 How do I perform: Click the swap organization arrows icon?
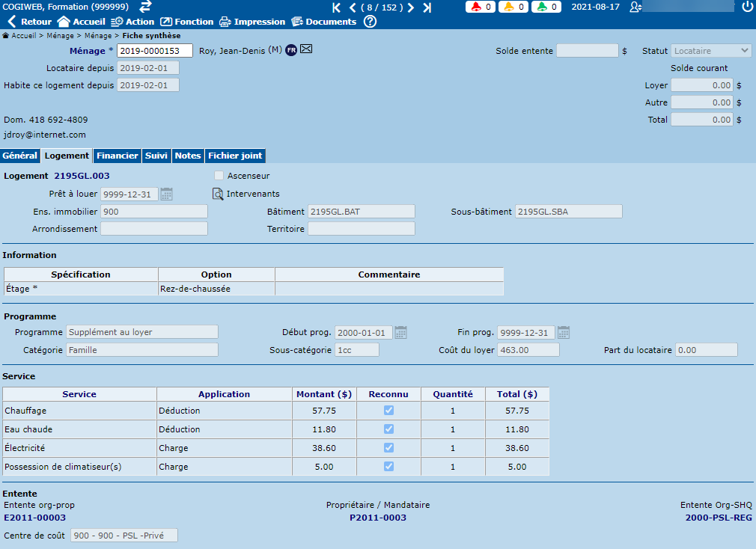click(145, 7)
